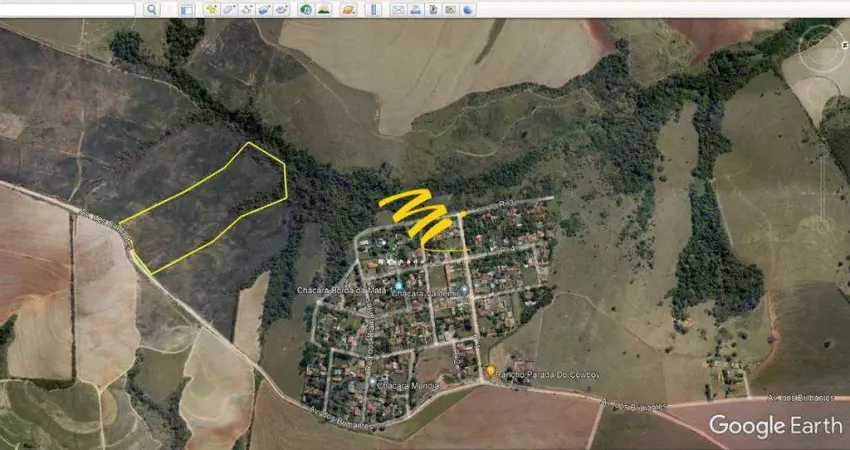Viewport: 850px width, 450px height.
Task: Toggle sunlight across the landscape
Action: point(324,9)
